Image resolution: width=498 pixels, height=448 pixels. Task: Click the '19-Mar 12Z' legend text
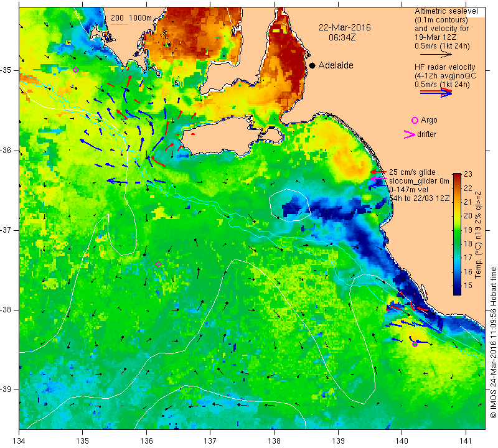pos(435,37)
